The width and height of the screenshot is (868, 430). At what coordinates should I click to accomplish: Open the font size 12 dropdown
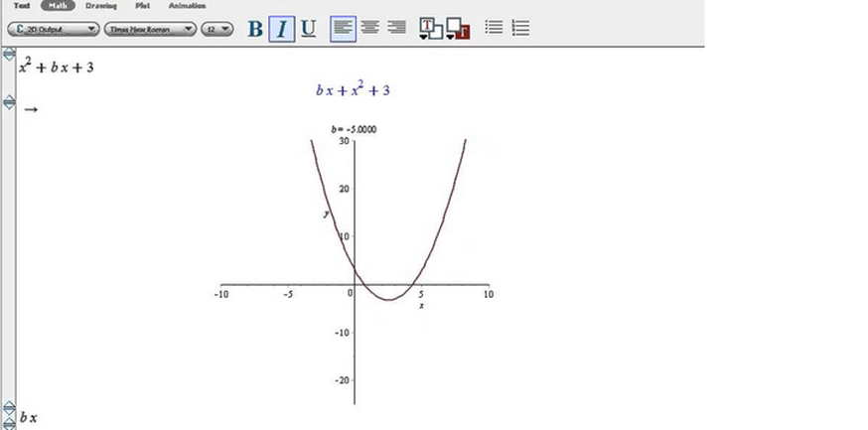217,29
